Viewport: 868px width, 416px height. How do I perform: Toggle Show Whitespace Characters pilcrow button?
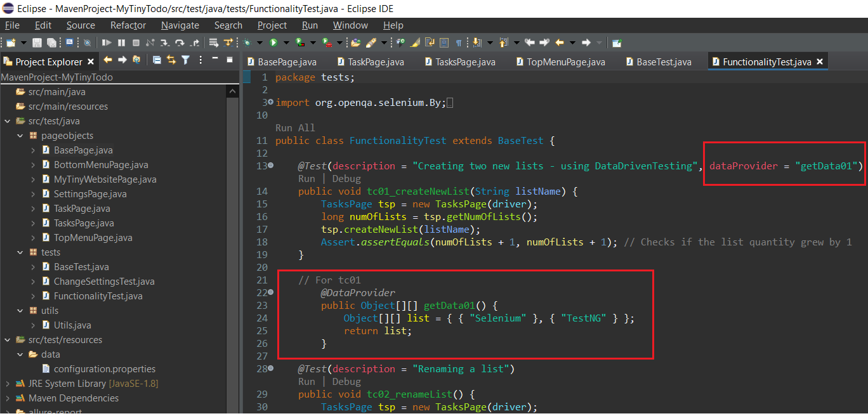(x=459, y=42)
